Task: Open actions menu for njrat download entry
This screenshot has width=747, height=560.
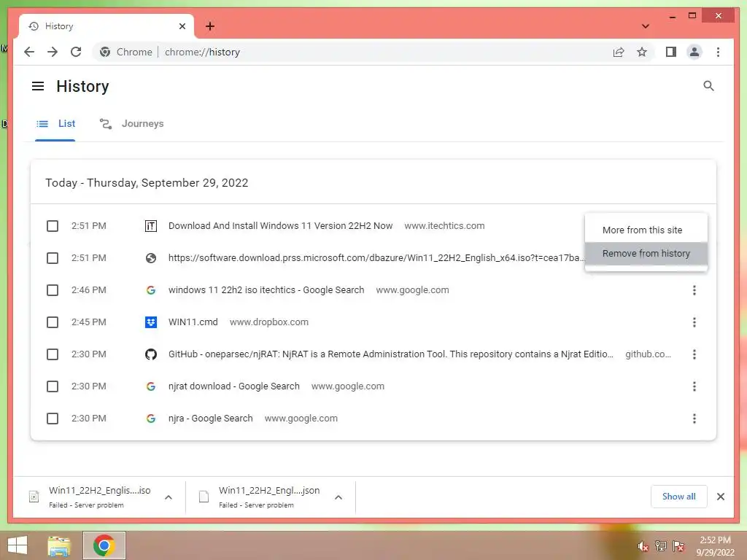Action: point(694,386)
